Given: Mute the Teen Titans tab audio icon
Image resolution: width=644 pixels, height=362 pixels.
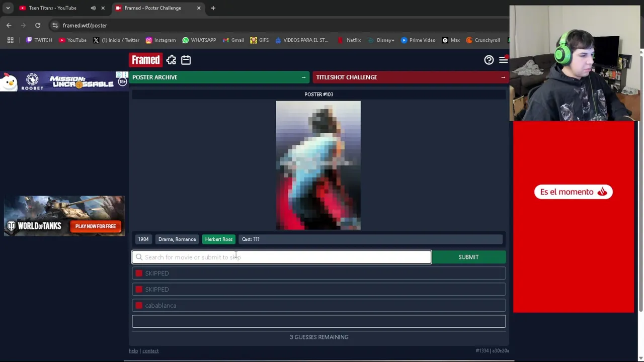Looking at the screenshot, I should 93,8.
